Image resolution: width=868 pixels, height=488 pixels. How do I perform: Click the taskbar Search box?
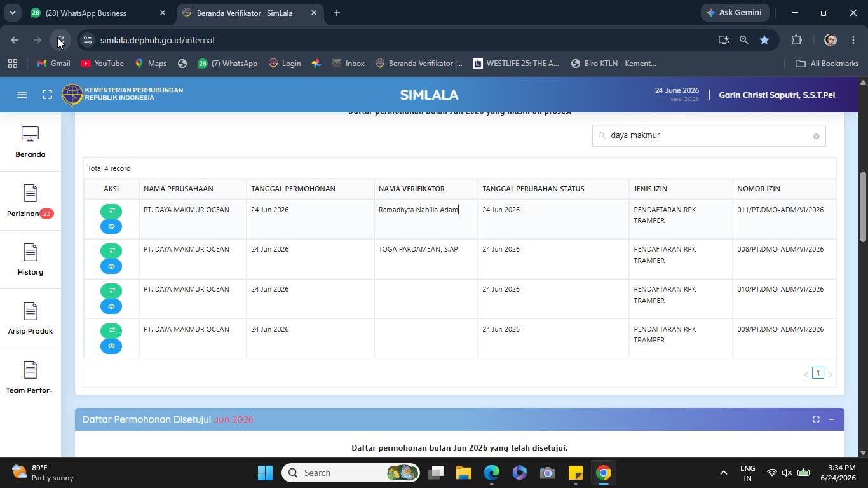[x=351, y=473]
